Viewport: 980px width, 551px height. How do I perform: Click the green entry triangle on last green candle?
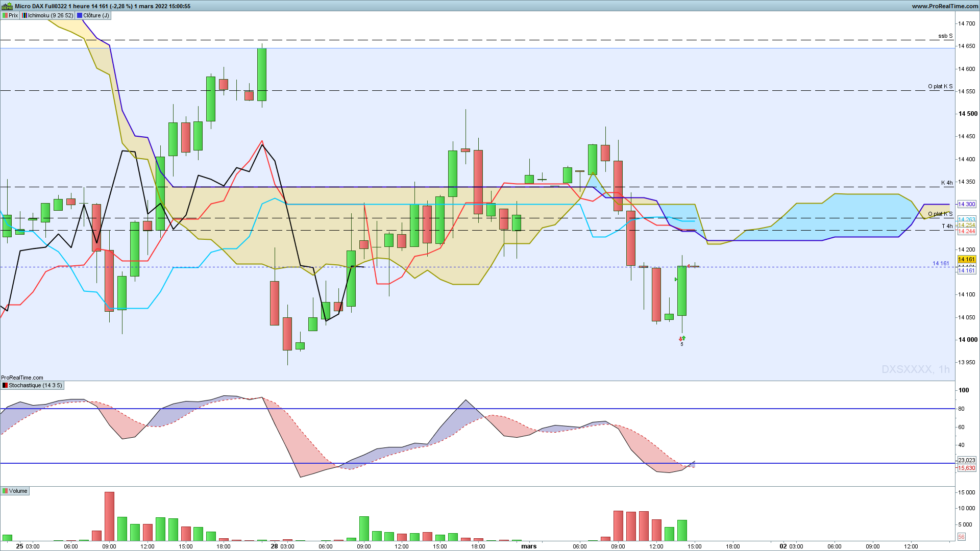[x=676, y=280]
